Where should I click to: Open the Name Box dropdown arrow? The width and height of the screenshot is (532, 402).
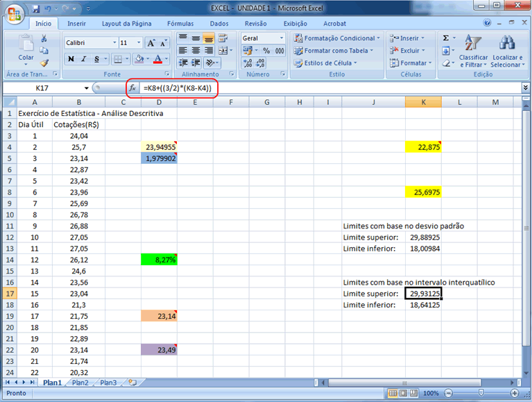click(x=87, y=88)
